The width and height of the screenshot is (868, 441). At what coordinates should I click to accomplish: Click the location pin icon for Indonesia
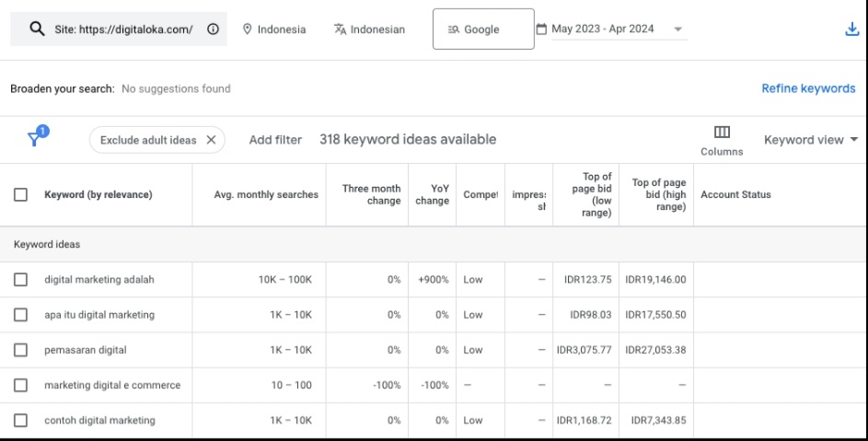pos(248,29)
